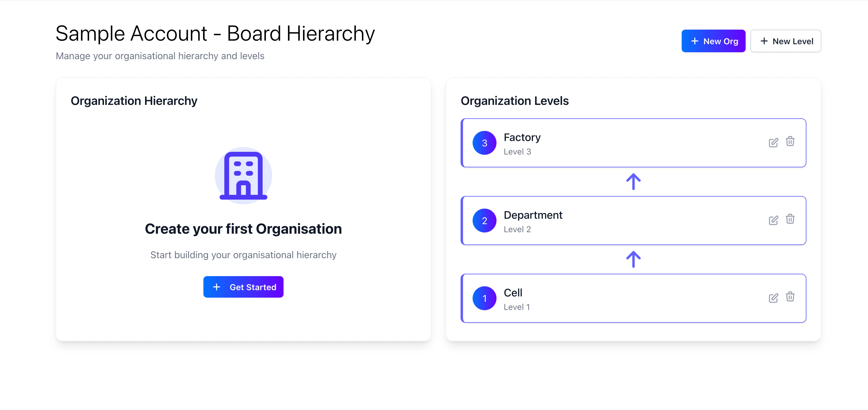Delete the Department level
This screenshot has width=868, height=410.
coord(791,219)
